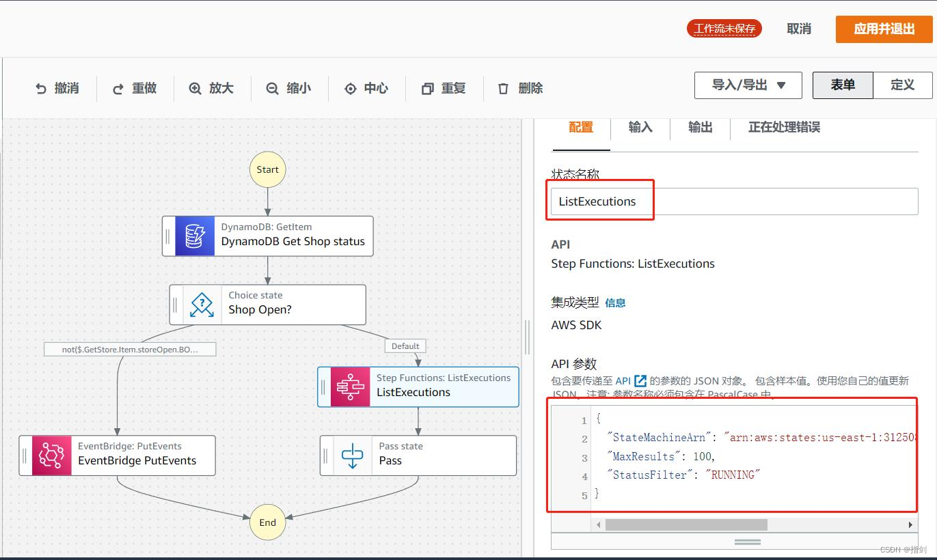Open the 导入/导出 dropdown menu
Screen dimensions: 937x560
[x=748, y=85]
